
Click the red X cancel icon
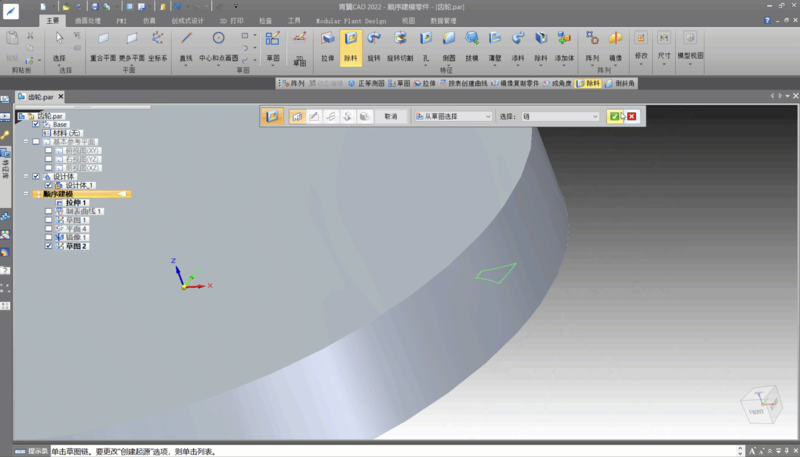coord(632,117)
